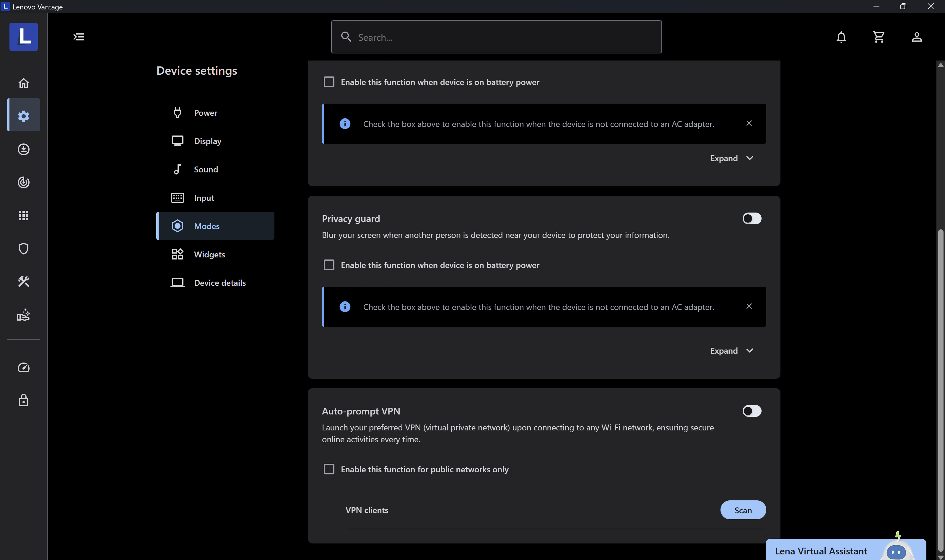This screenshot has height=560, width=945.
Task: Click the shopping cart icon
Action: pyautogui.click(x=879, y=37)
